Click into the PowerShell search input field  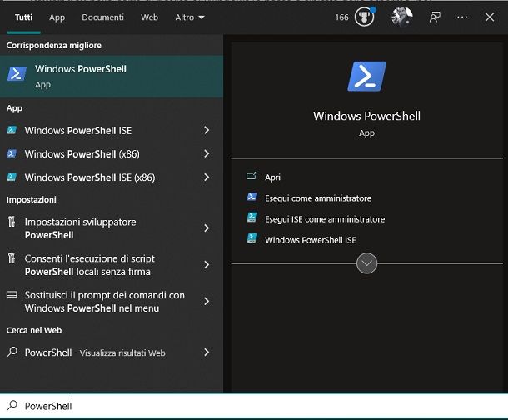tap(254, 406)
